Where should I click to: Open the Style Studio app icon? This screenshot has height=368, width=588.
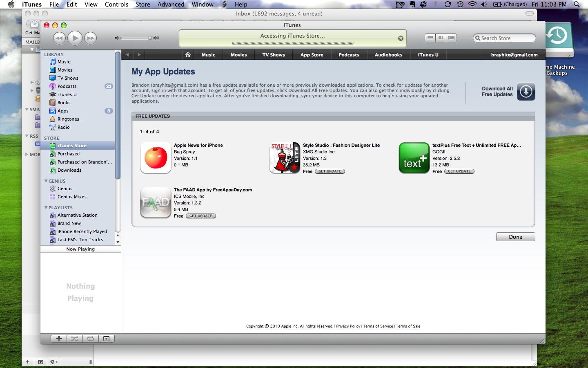(285, 158)
